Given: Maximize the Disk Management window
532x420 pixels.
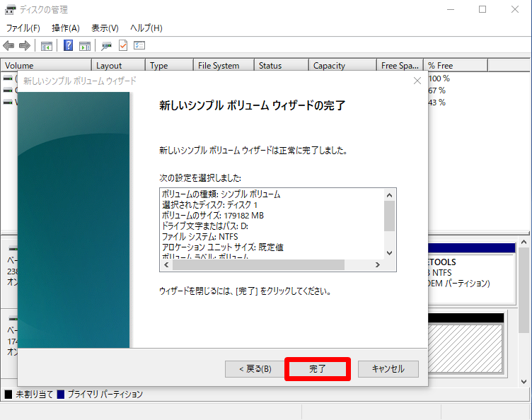Looking at the screenshot, I should tap(482, 9).
